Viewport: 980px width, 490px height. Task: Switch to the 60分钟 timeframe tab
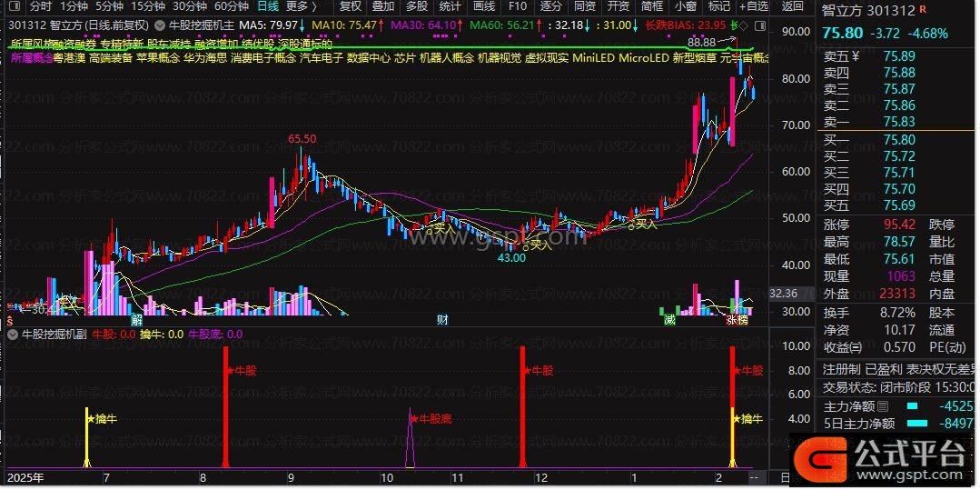click(x=232, y=6)
